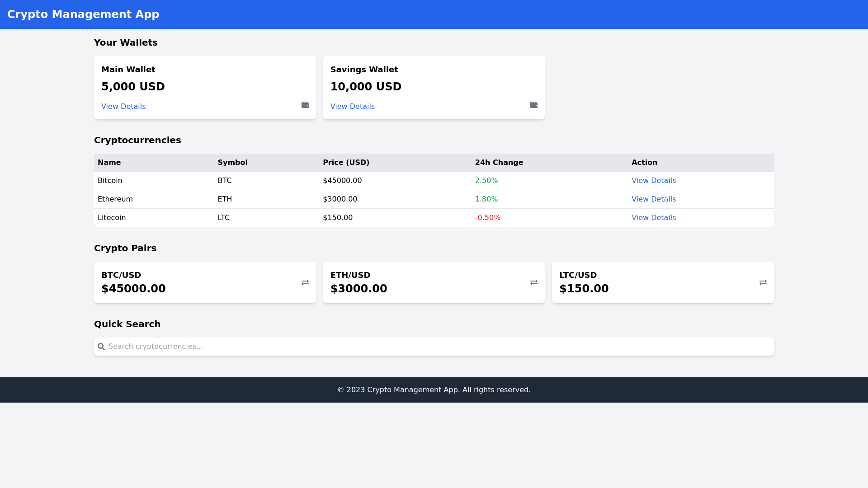
Task: Click the swap arrows icon on LTC/USD card
Action: pos(763,282)
